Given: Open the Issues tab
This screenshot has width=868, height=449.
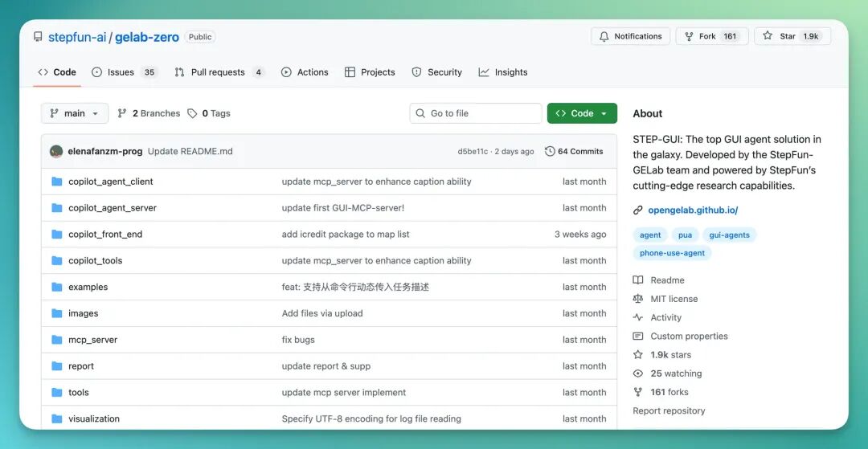Looking at the screenshot, I should pyautogui.click(x=125, y=71).
